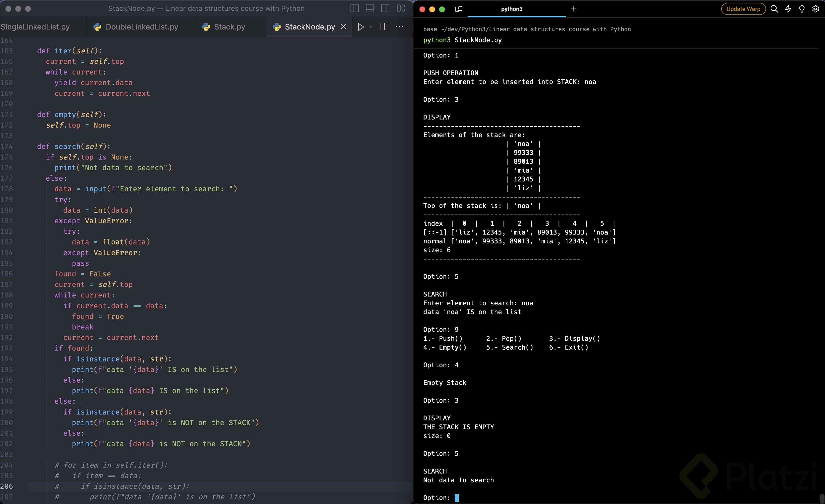This screenshot has width=825, height=504.
Task: Toggle primary side bar layout icon
Action: pyautogui.click(x=354, y=8)
